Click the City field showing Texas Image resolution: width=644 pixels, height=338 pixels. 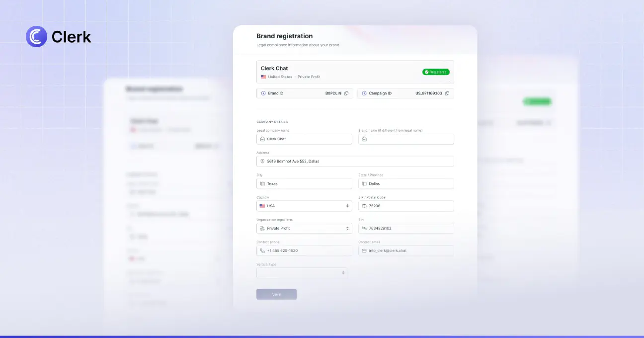pyautogui.click(x=304, y=184)
